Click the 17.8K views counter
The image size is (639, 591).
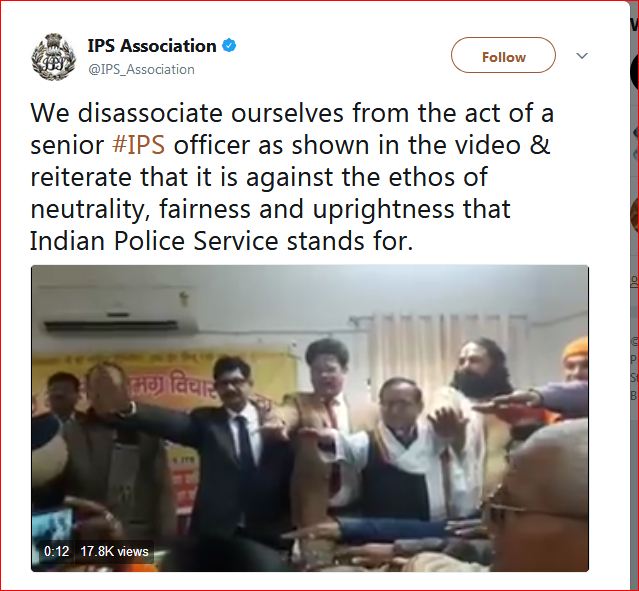pos(115,551)
